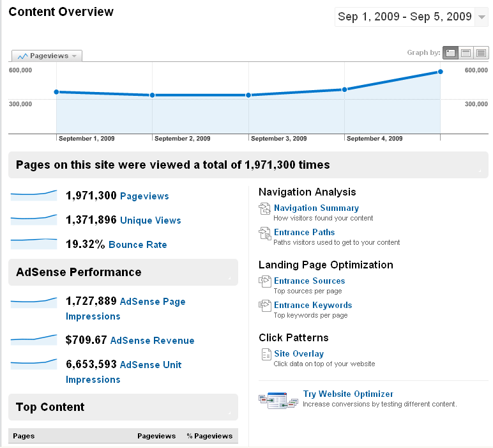The image size is (493, 448).
Task: Click the AdSense Revenue sparkline
Action: click(x=34, y=340)
